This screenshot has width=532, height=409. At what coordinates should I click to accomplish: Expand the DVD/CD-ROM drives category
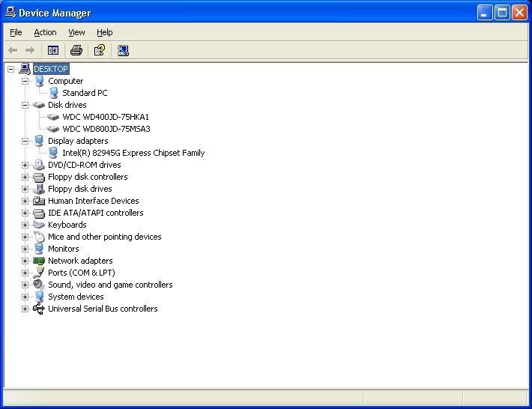[25, 165]
